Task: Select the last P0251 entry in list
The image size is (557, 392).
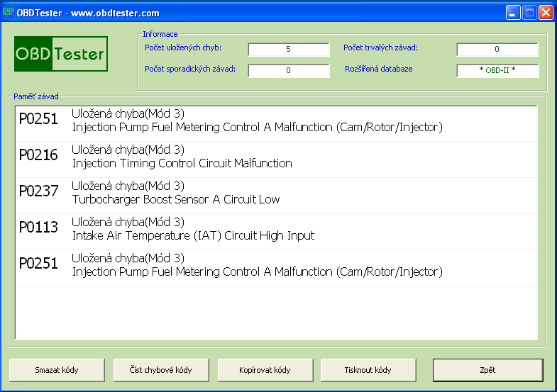Action: [275, 265]
